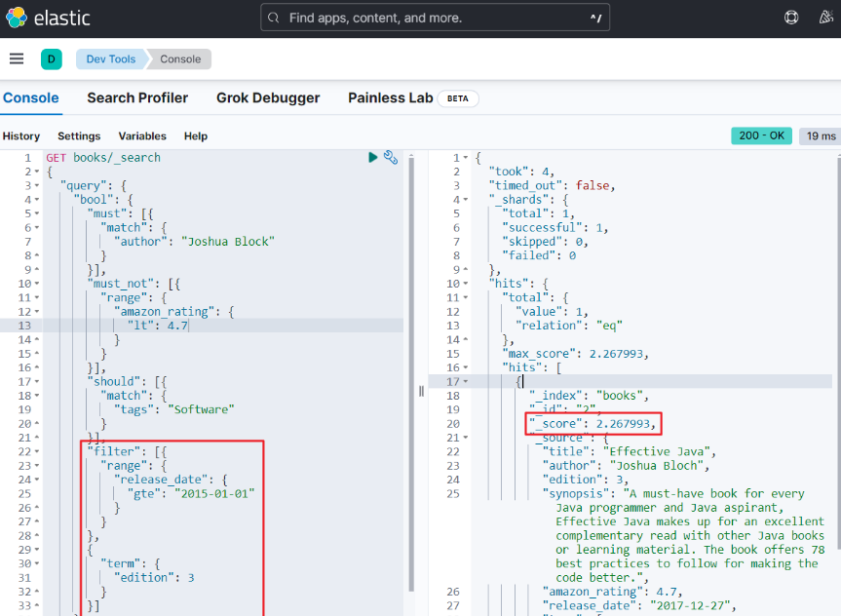Switch to the Search Profiler tab
This screenshot has width=841, height=616.
(137, 97)
